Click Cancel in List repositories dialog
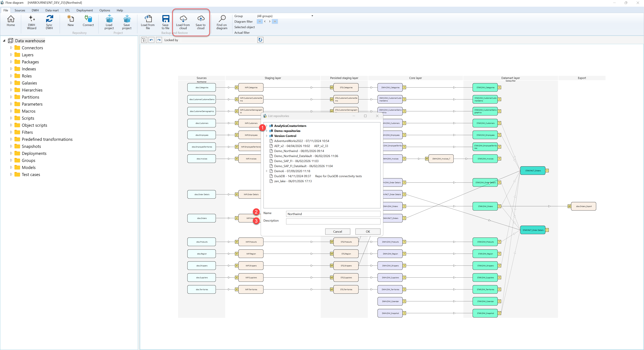The width and height of the screenshot is (644, 350). pos(337,232)
